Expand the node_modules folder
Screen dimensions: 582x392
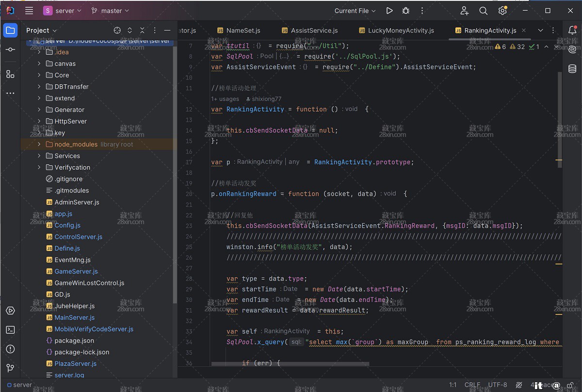point(39,144)
